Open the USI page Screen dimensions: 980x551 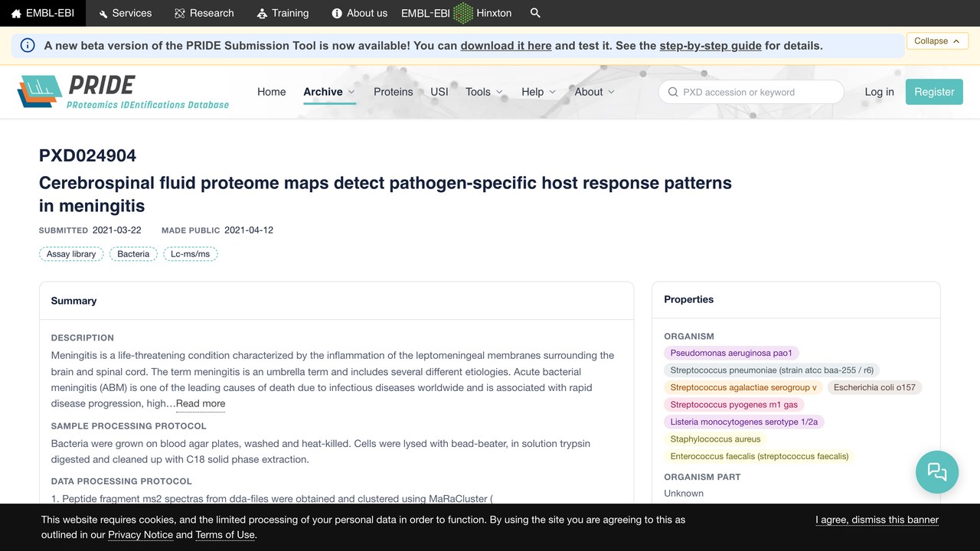pos(439,92)
